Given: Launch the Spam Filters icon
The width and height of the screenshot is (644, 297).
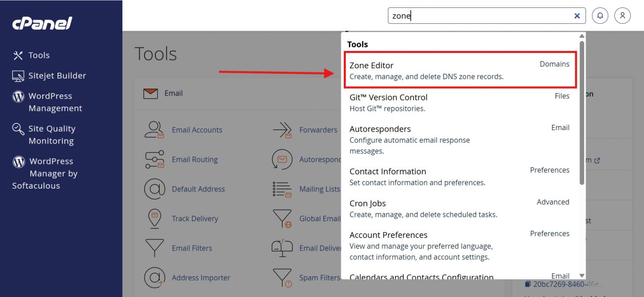Looking at the screenshot, I should tap(282, 278).
